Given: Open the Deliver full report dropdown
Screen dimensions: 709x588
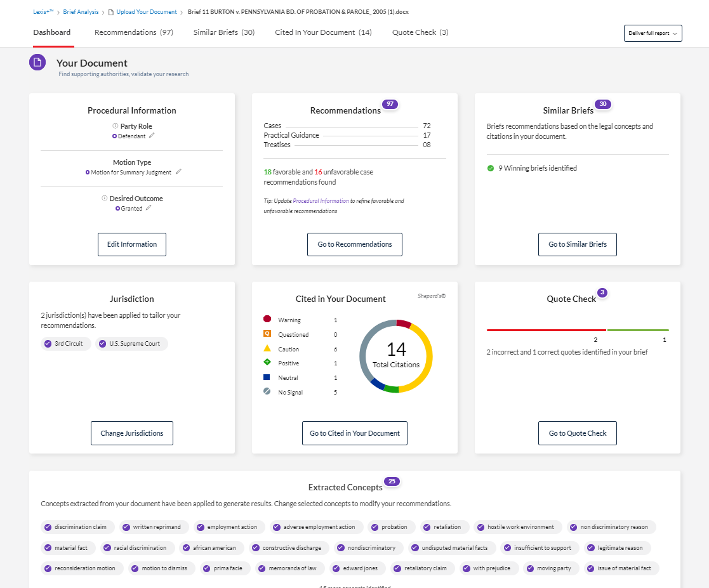Looking at the screenshot, I should 653,33.
